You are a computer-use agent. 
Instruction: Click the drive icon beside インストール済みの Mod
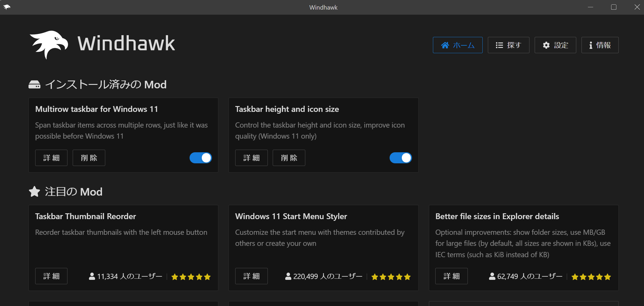(x=35, y=85)
